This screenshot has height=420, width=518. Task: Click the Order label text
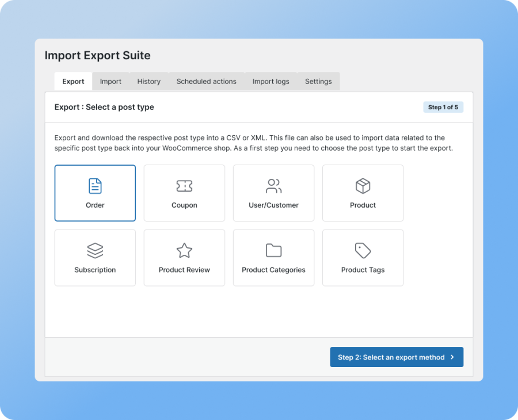click(95, 205)
